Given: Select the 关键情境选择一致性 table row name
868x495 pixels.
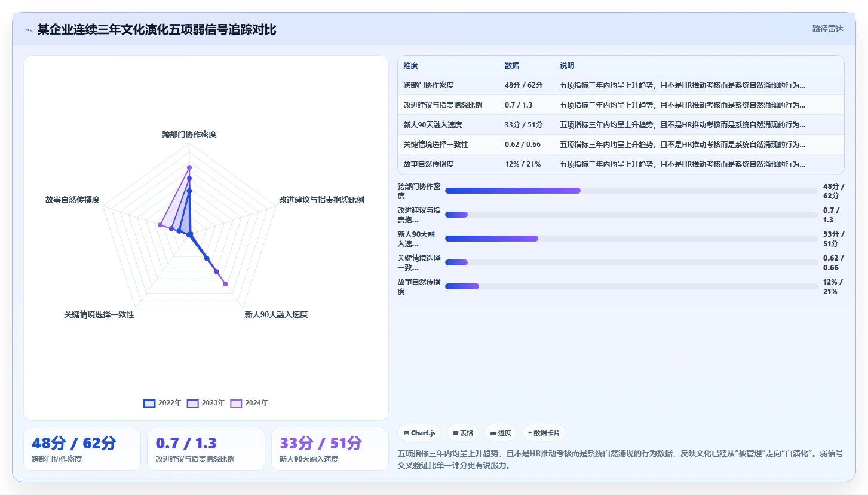Looking at the screenshot, I should 435,145.
